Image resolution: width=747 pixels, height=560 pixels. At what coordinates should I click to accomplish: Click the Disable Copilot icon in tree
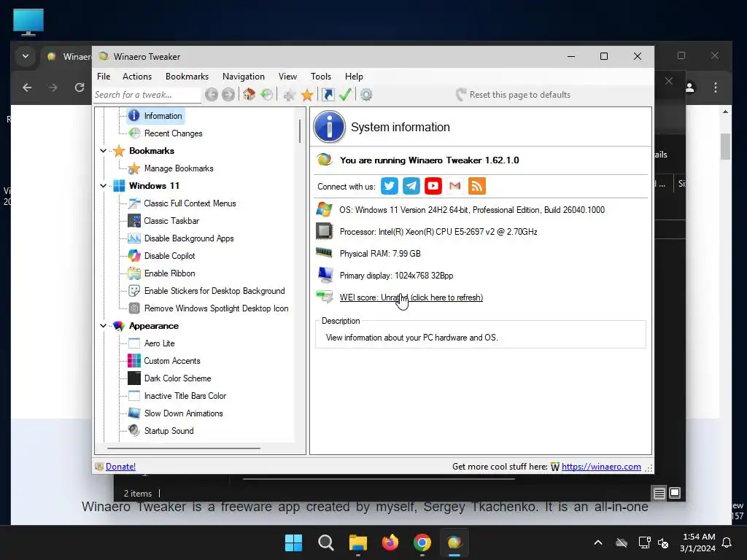point(134,256)
